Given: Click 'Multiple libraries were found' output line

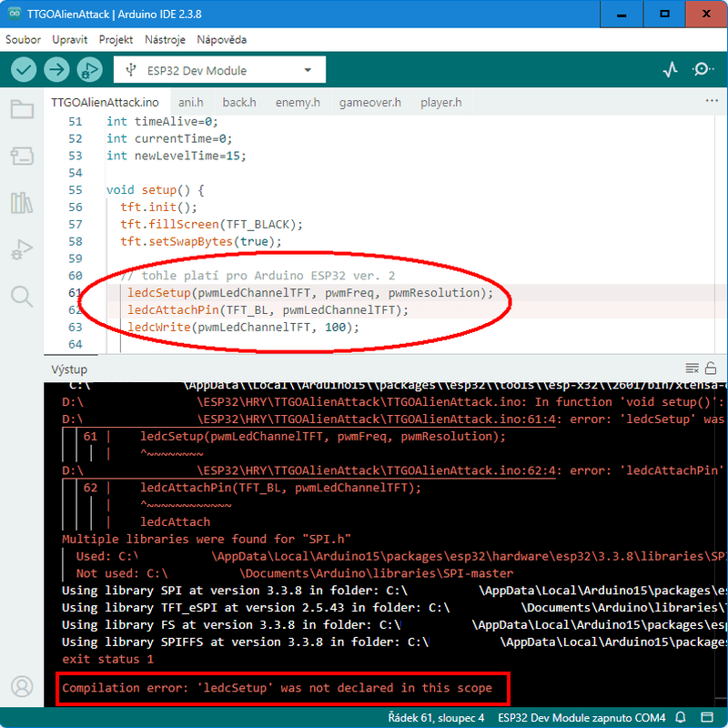Looking at the screenshot, I should [x=207, y=539].
